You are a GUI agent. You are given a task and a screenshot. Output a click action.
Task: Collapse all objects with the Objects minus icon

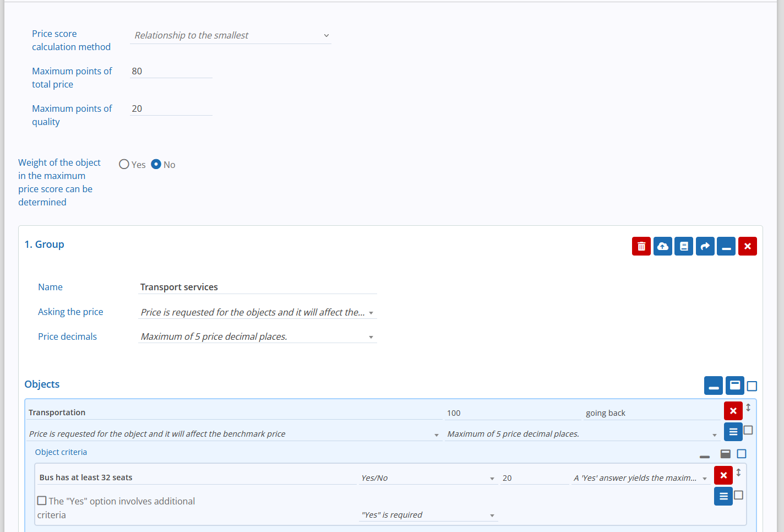pos(714,386)
